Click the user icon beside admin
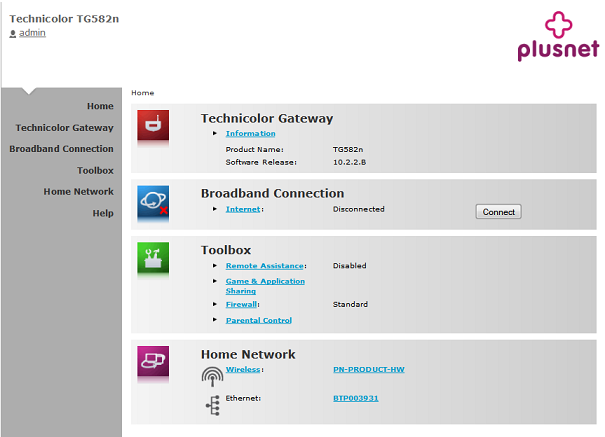This screenshot has height=437, width=605. 13,34
